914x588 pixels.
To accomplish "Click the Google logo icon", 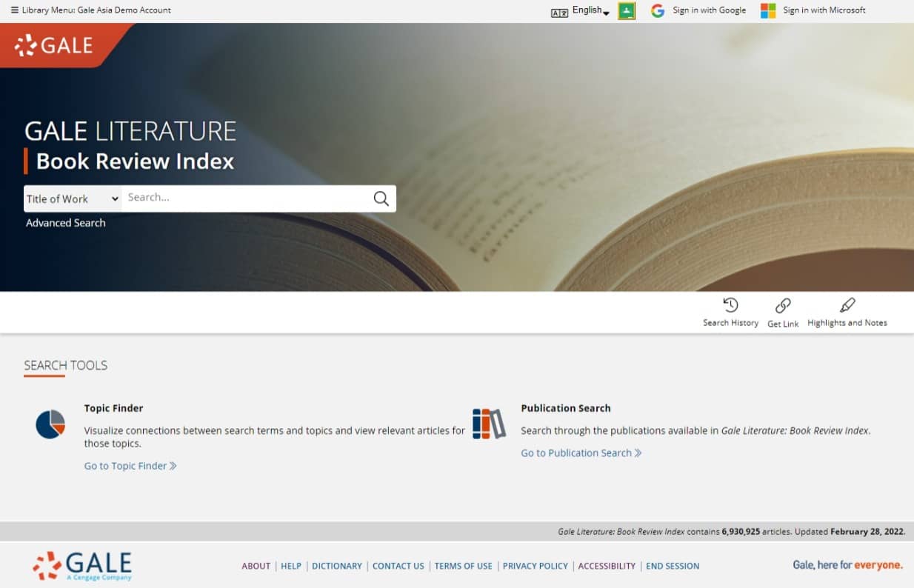I will 658,10.
